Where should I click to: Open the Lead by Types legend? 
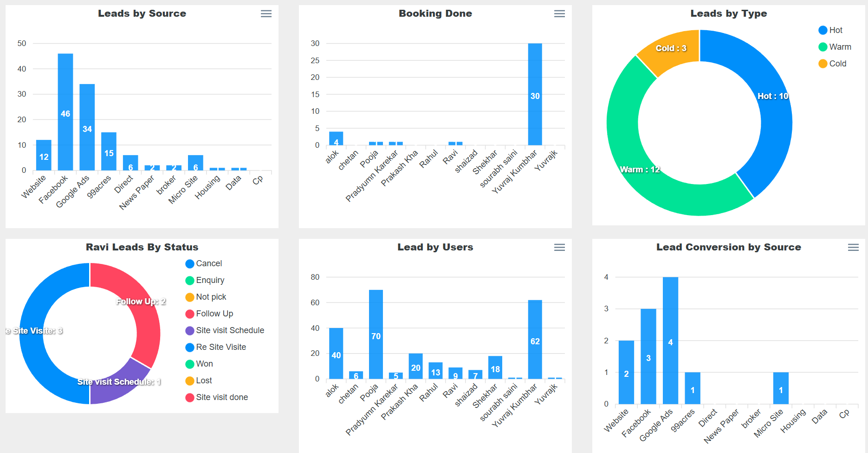pos(834,46)
